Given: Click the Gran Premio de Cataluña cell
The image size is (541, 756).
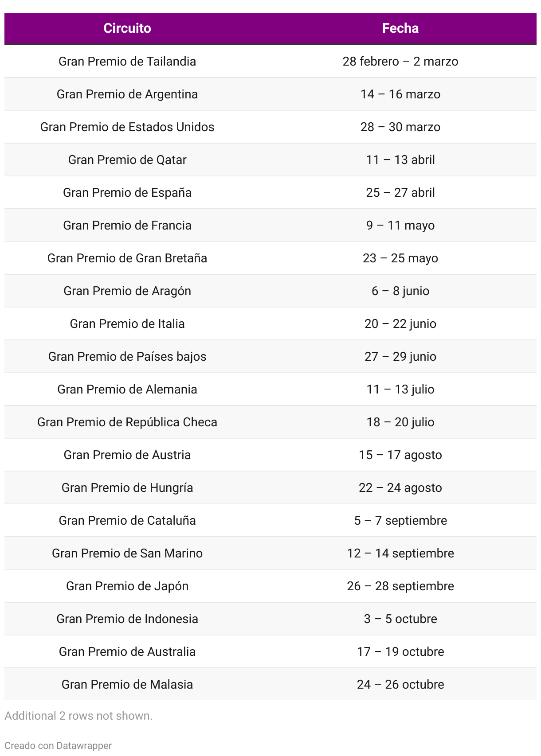Looking at the screenshot, I should pyautogui.click(x=127, y=521).
